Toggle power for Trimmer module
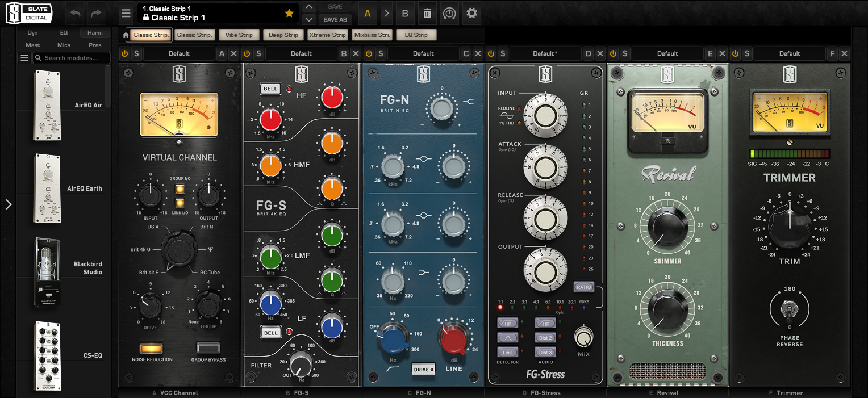The width and height of the screenshot is (868, 398). [x=736, y=53]
